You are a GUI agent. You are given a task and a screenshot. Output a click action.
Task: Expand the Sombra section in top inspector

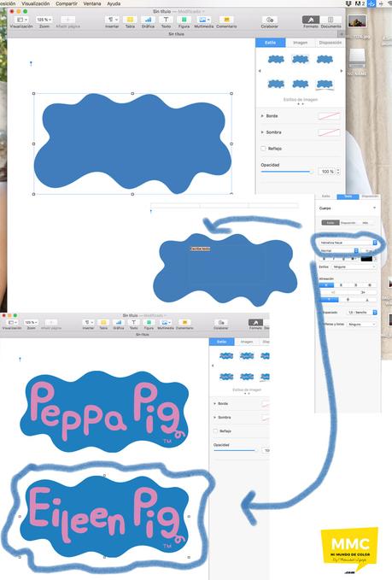(x=262, y=132)
